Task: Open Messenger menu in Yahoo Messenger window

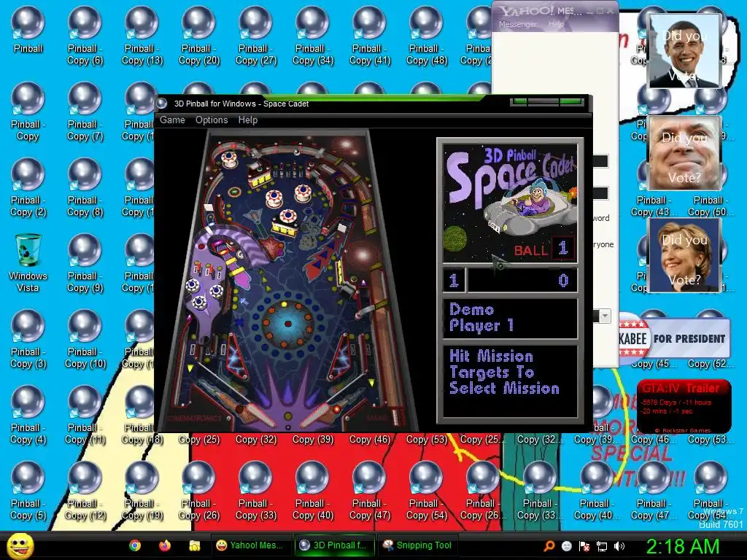Action: 517,24
